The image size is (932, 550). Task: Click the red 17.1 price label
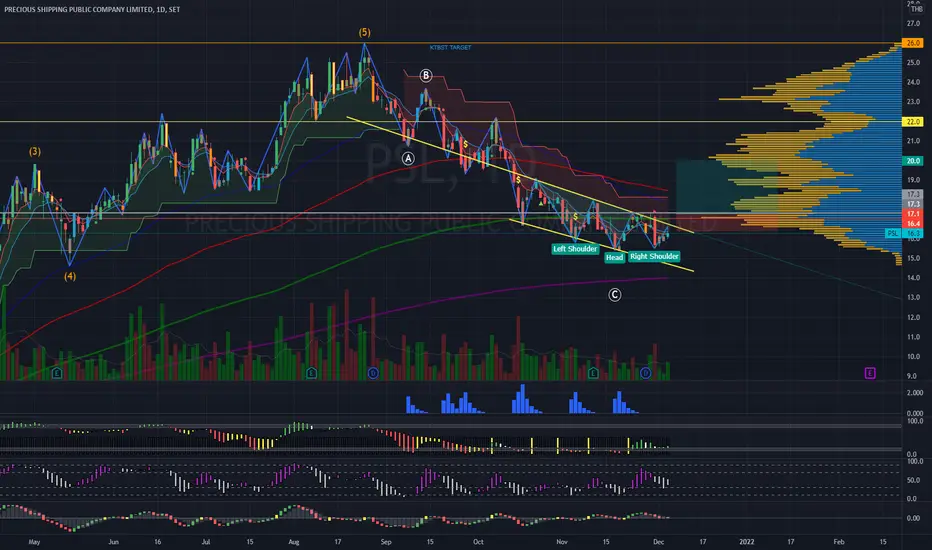coord(913,213)
